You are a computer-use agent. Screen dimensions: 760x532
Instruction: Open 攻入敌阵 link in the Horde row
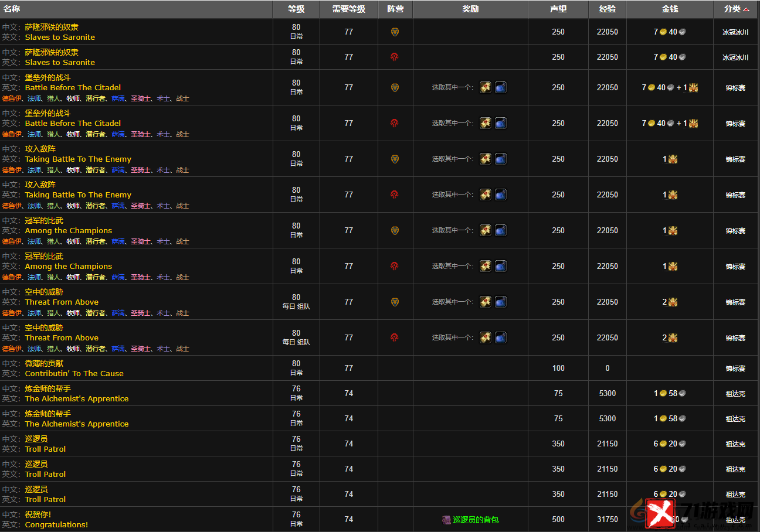(x=40, y=185)
